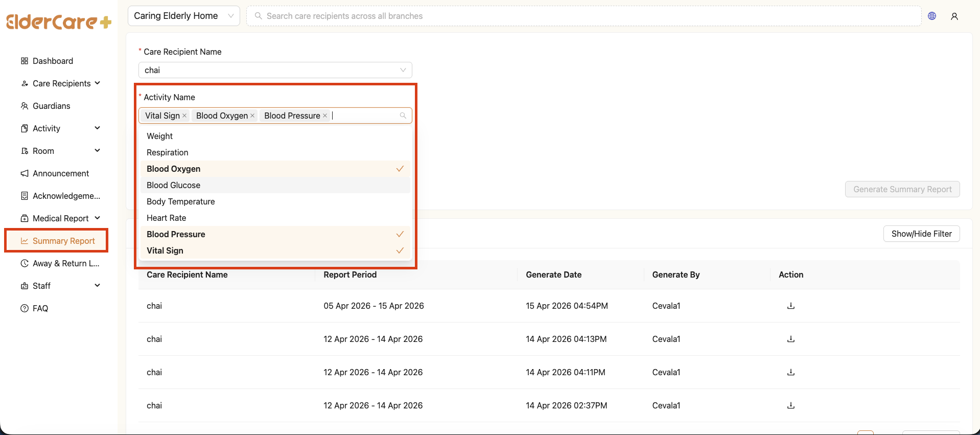Screen dimensions: 980x435
Task: Remove the Blood Pressure tag
Action: 325,116
